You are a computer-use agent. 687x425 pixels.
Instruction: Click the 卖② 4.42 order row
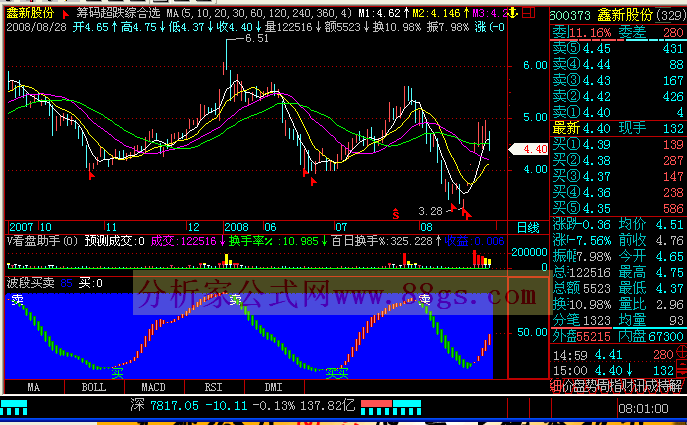click(x=618, y=96)
